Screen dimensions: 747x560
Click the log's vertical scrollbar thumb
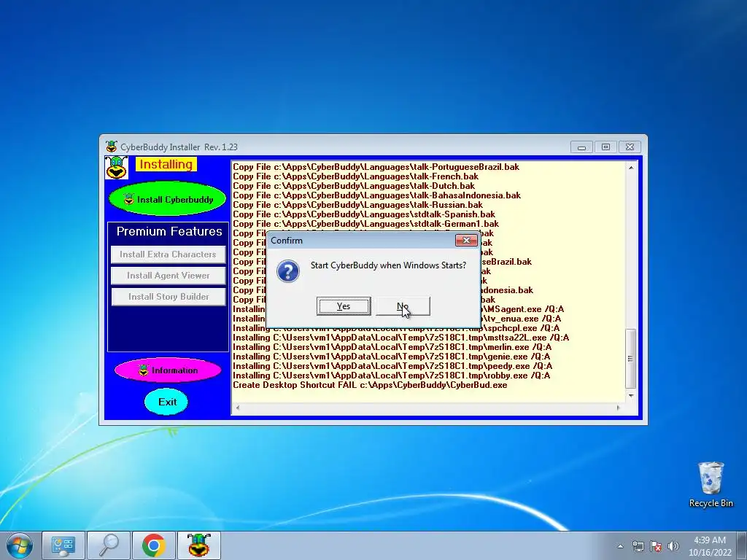point(631,359)
